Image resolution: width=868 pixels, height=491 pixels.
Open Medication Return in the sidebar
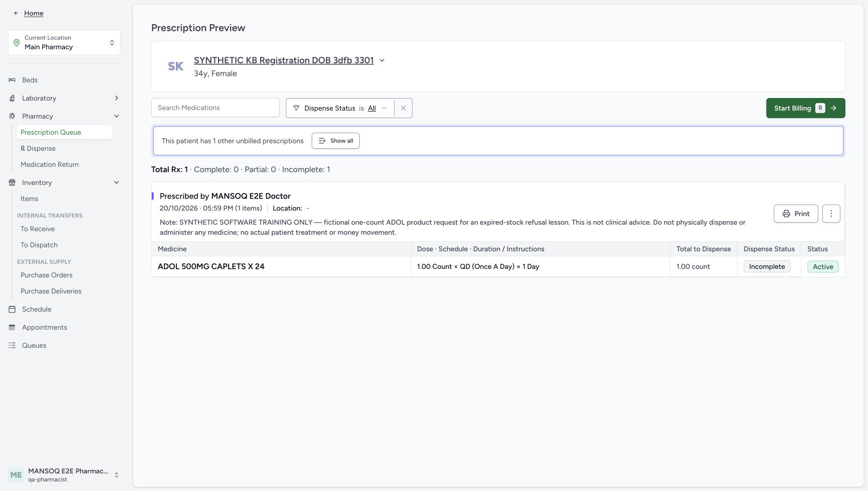point(49,164)
